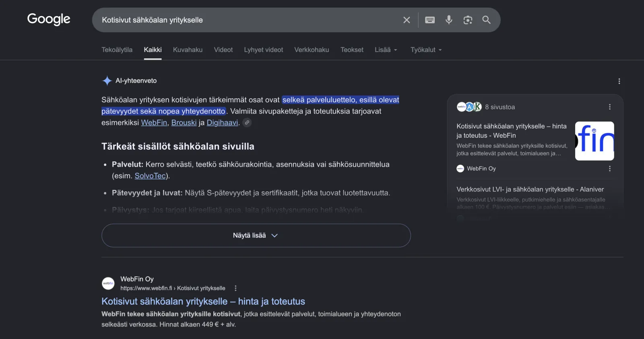Open the Videot tab
This screenshot has width=644, height=339.
coord(223,50)
